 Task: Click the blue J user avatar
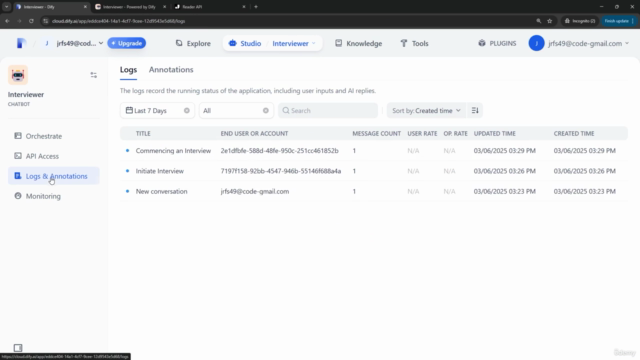(536, 43)
